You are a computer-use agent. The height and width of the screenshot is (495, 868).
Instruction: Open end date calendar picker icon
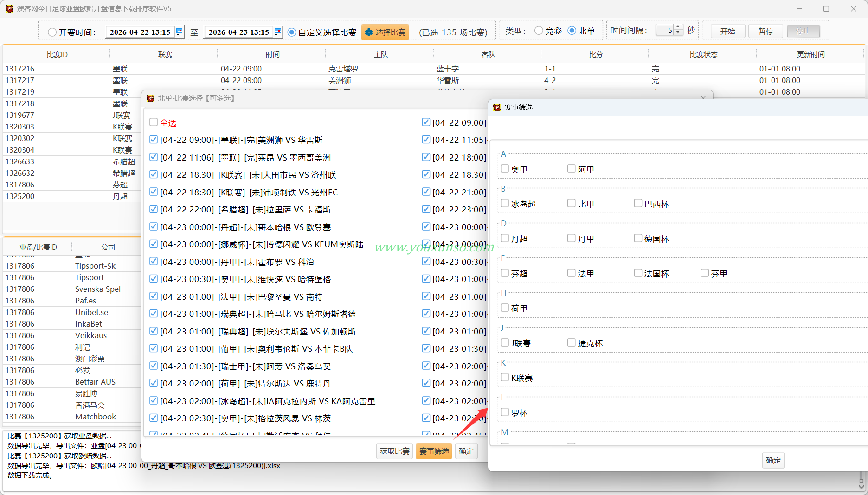[x=278, y=32]
